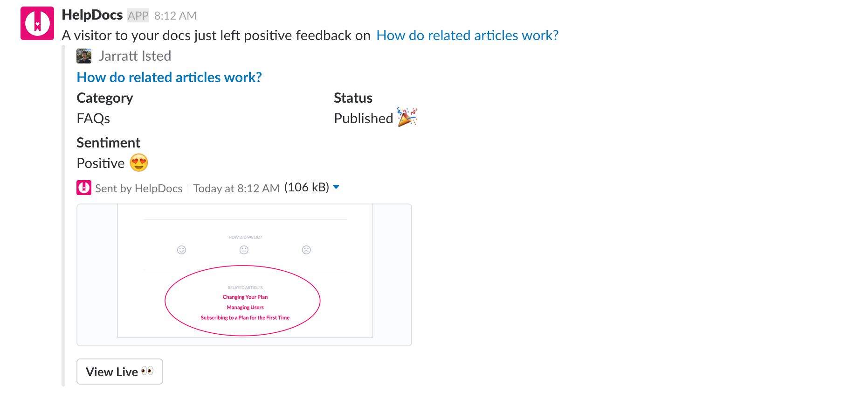Click the party popper emoji next to Published

pos(406,118)
